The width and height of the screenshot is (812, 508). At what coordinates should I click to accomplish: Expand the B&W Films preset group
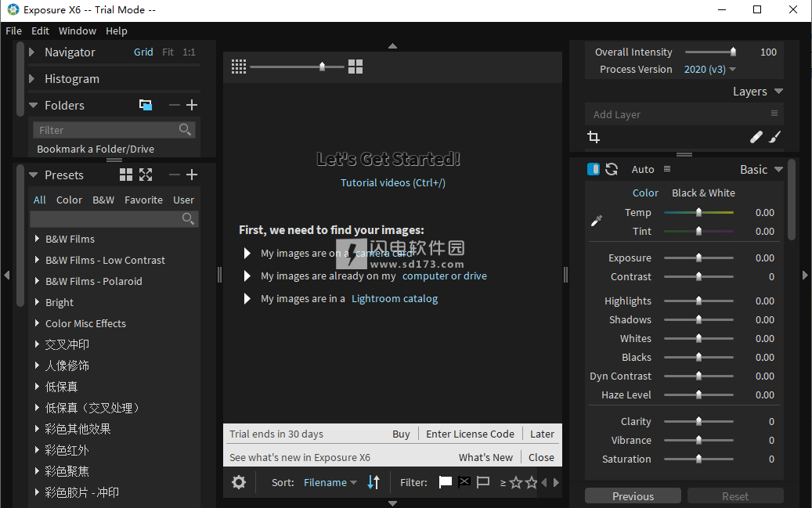[37, 239]
